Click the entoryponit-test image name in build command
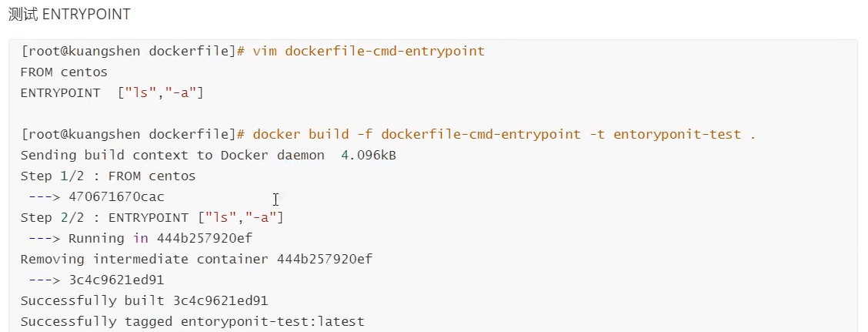 [677, 135]
